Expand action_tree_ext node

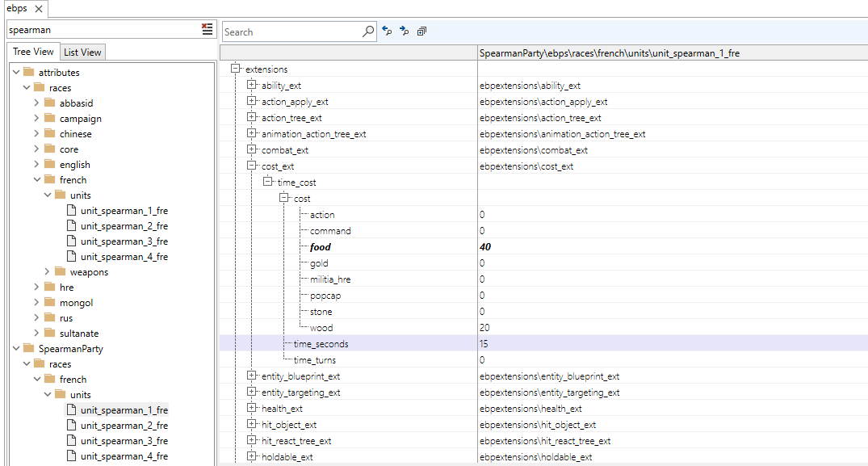point(252,117)
